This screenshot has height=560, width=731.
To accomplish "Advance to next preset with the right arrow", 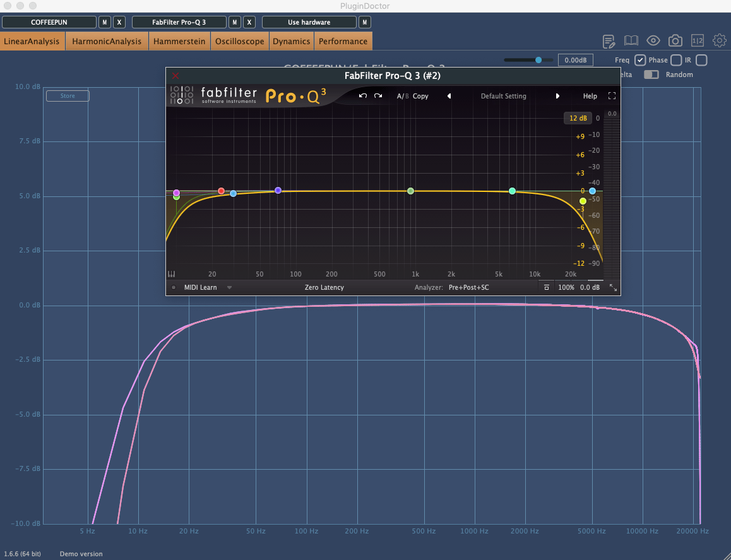I will pos(557,95).
